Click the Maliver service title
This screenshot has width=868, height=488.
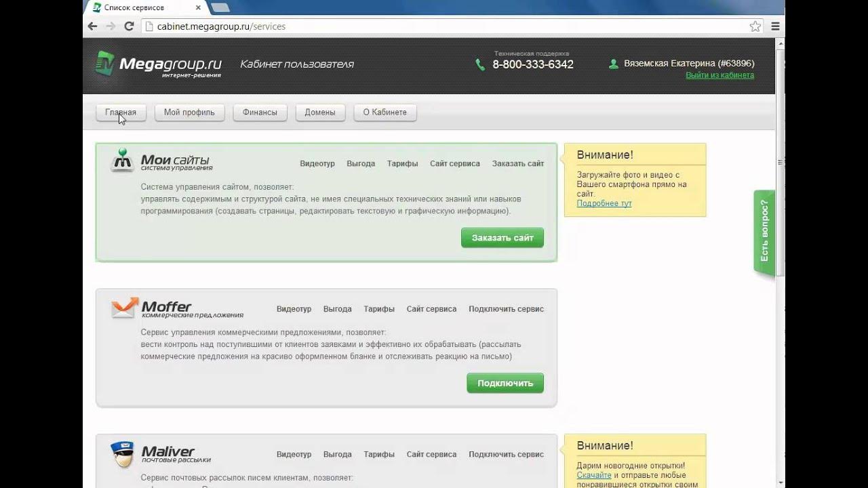[x=167, y=451]
